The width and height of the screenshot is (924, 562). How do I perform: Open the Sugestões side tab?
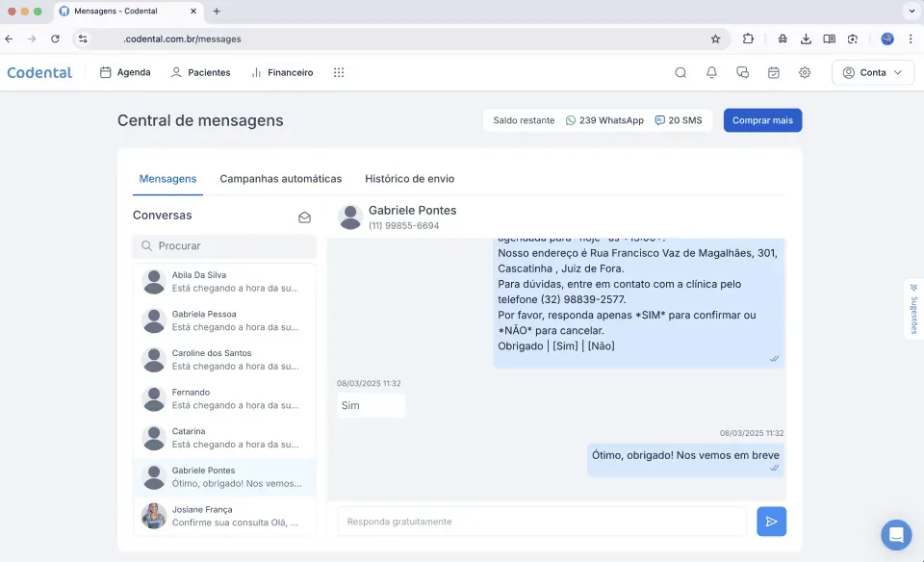pyautogui.click(x=913, y=309)
